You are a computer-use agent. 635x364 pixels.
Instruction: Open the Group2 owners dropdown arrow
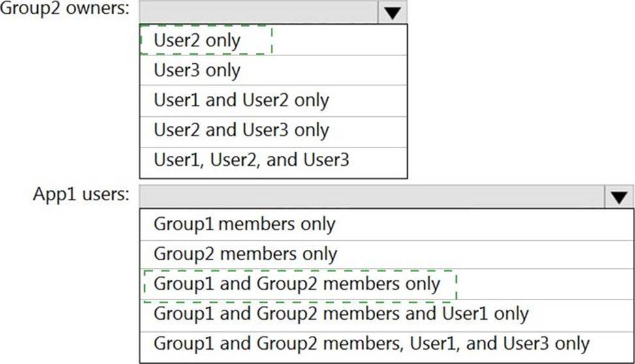click(x=392, y=12)
